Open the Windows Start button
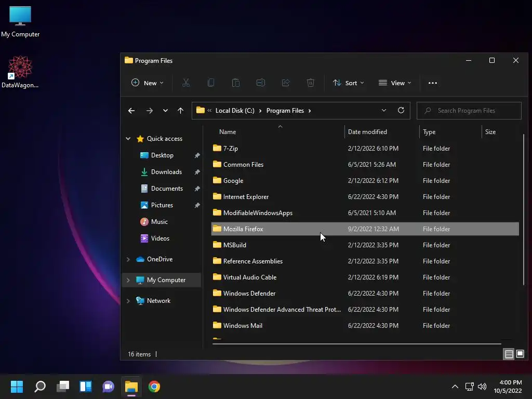This screenshot has width=532, height=399. (x=17, y=387)
